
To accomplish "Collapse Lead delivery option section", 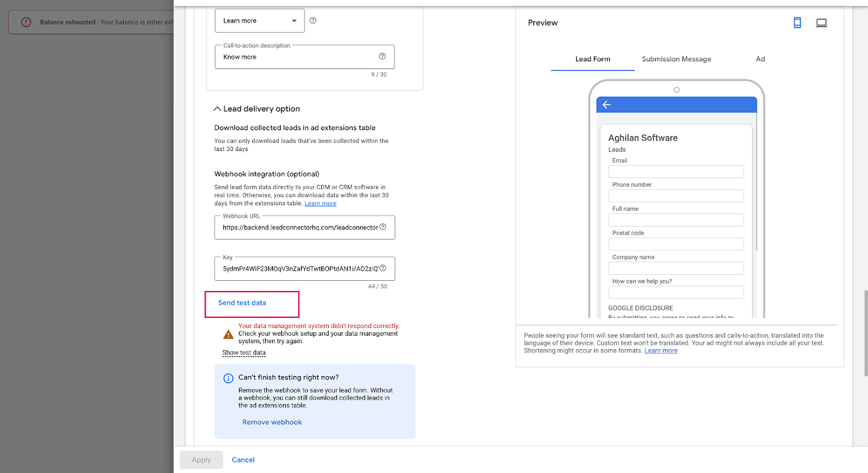I will pos(257,109).
